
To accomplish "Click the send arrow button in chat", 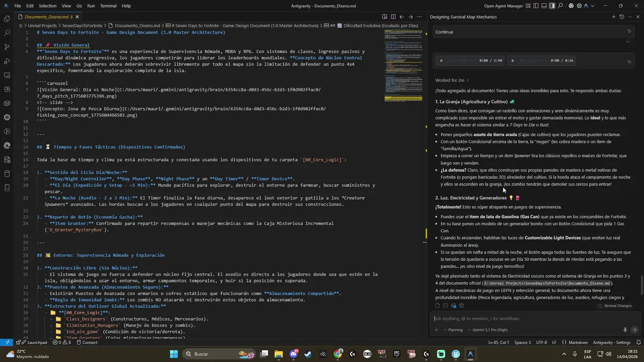I will coord(634,330).
